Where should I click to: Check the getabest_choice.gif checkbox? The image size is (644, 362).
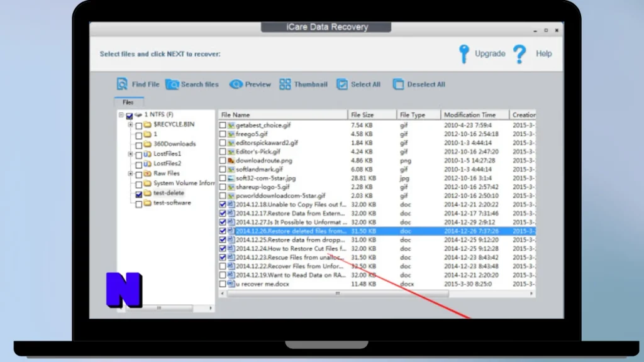(223, 125)
